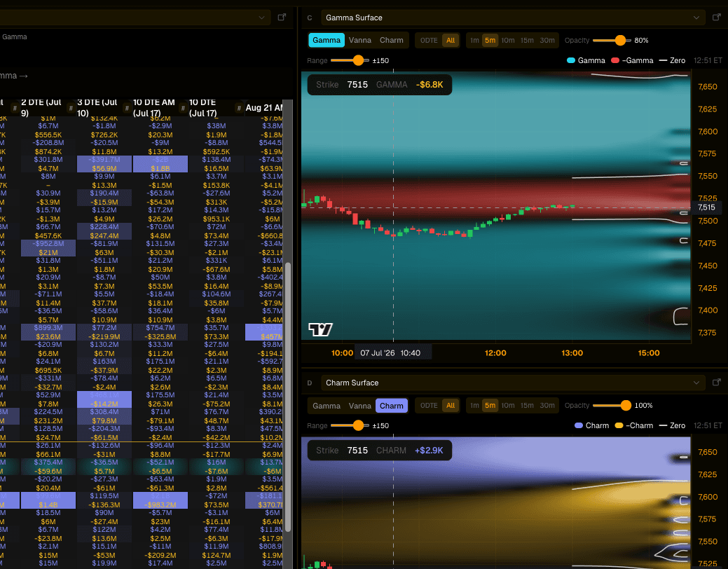Select Gamma tab in Charm Surface panel
The height and width of the screenshot is (569, 728).
pyautogui.click(x=327, y=406)
